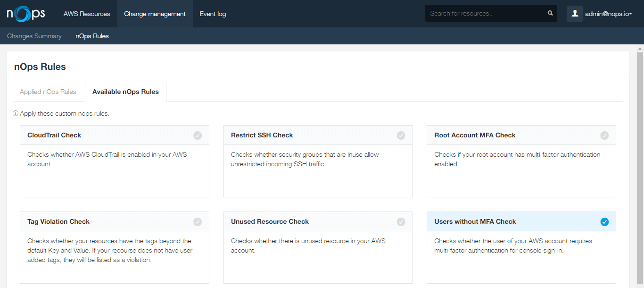Uncheck the Users without MFA Check checkmark
This screenshot has width=644, height=288.
click(x=604, y=222)
